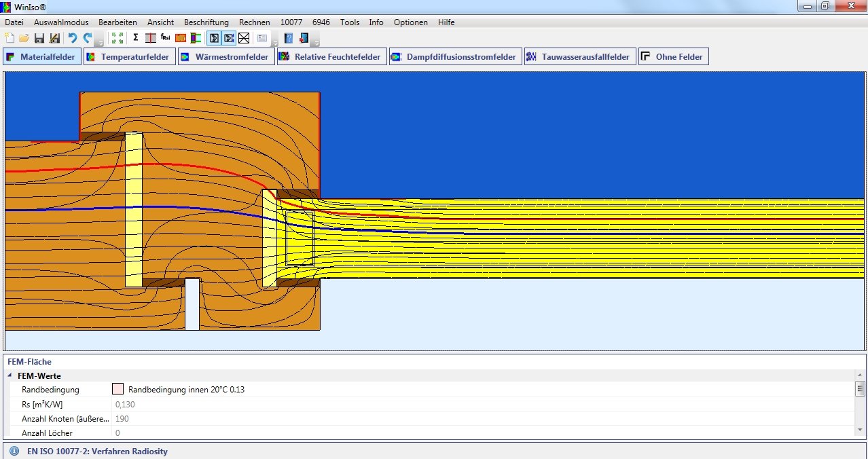Click the fRsi temperature factor icon
Viewport: 868px width, 459px height.
pyautogui.click(x=165, y=38)
